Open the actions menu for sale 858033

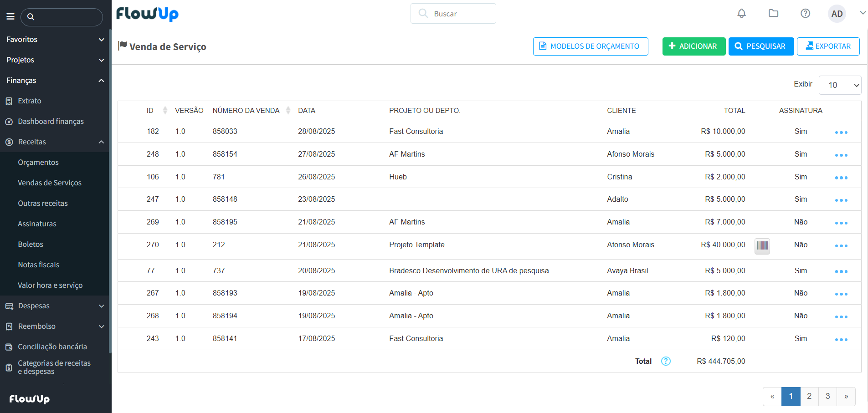pos(841,132)
